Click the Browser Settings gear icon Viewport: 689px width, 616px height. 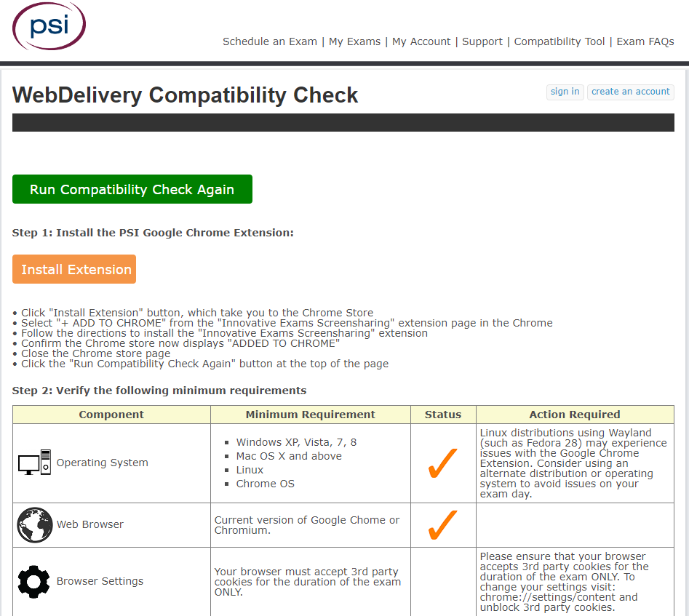coord(34,581)
